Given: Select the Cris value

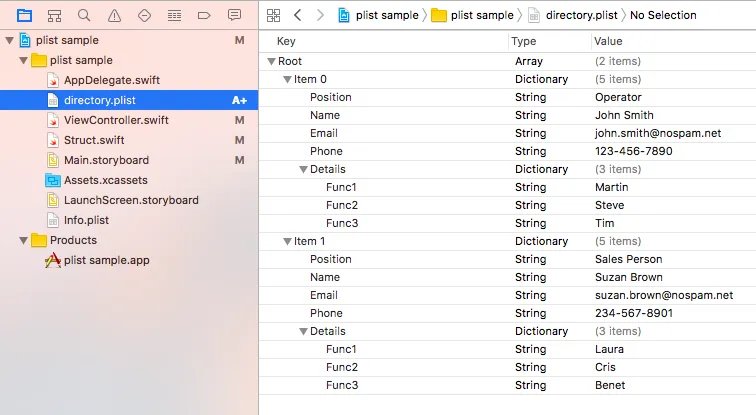Looking at the screenshot, I should 605,367.
